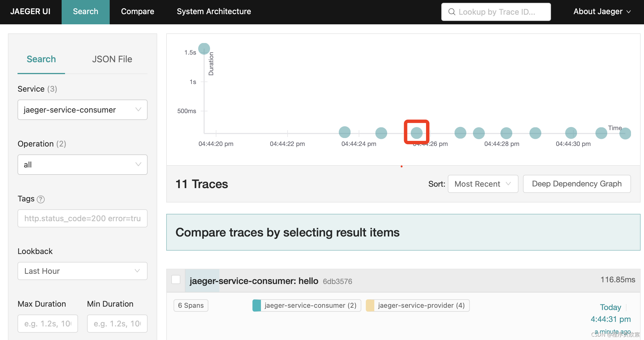Click the Max Duration input box

click(x=47, y=324)
